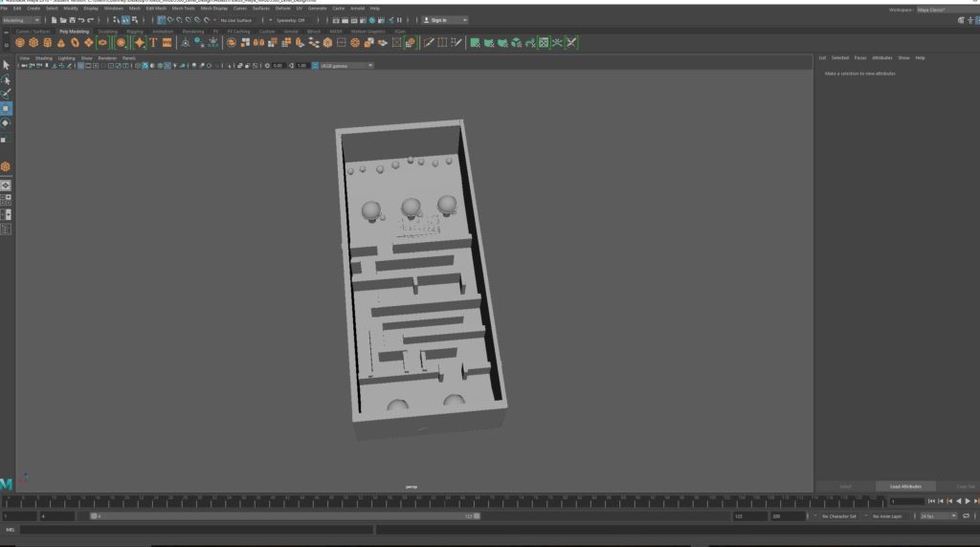Image resolution: width=980 pixels, height=547 pixels.
Task: Click the time slider frame ruler
Action: click(440, 501)
